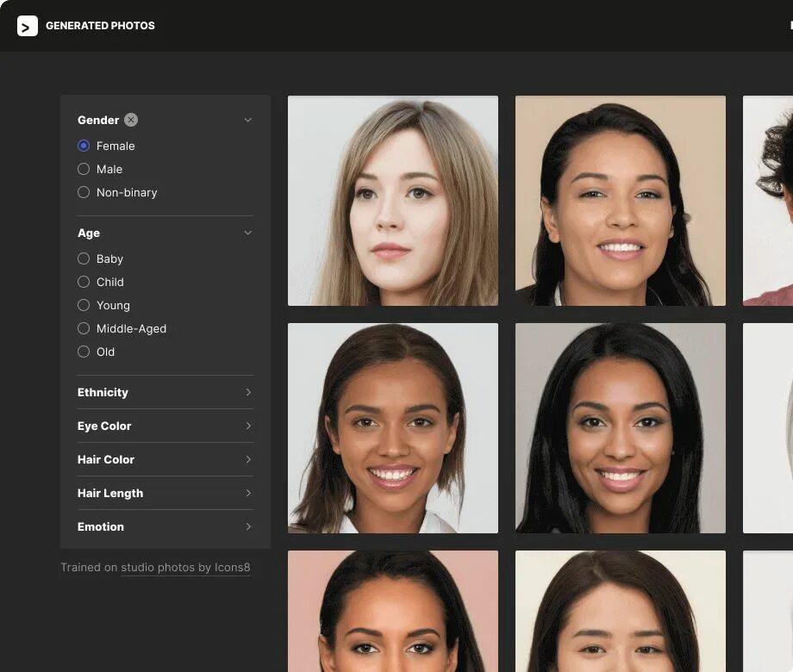
Task: Expand the Ethnicity filter
Action: pyautogui.click(x=165, y=392)
